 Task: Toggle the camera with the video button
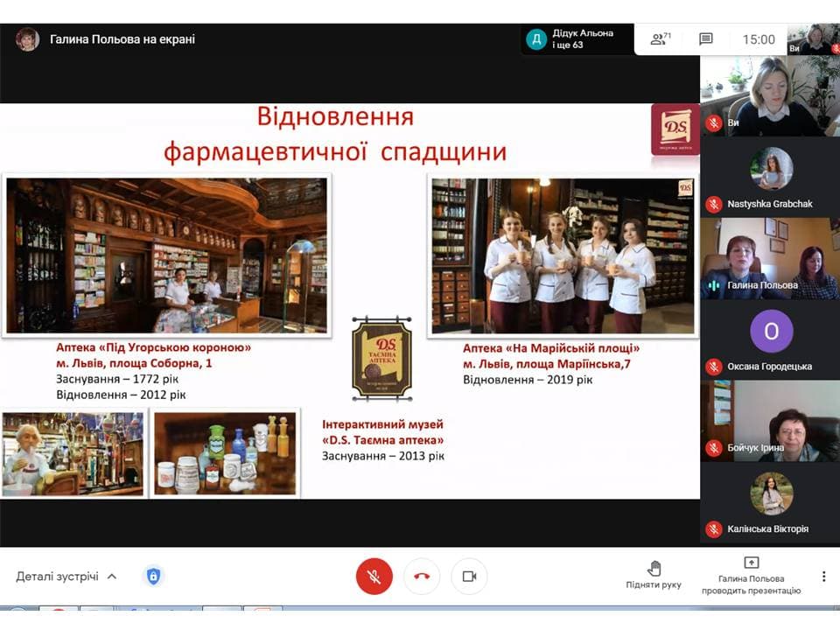469,577
